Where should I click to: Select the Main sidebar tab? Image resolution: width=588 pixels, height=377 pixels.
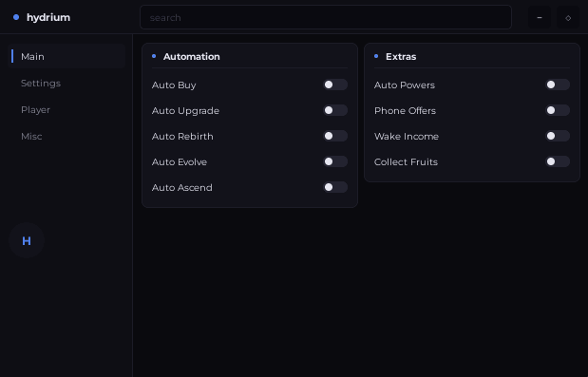point(66,56)
